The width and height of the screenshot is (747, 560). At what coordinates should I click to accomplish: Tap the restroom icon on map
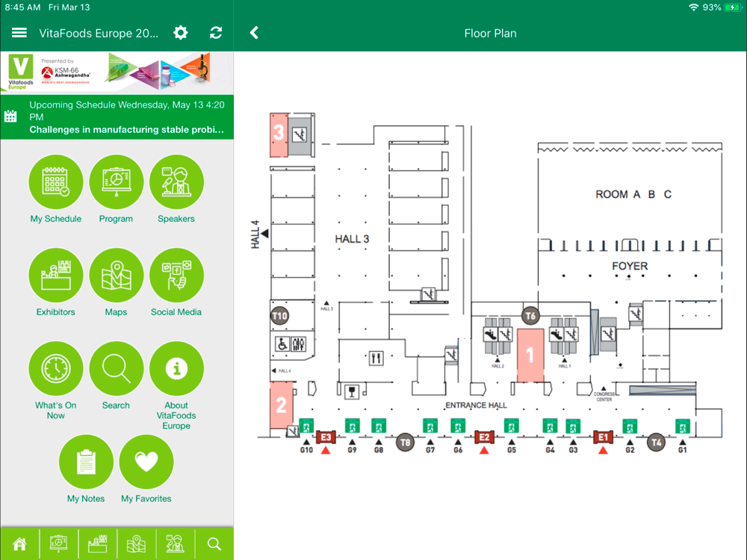pyautogui.click(x=299, y=343)
